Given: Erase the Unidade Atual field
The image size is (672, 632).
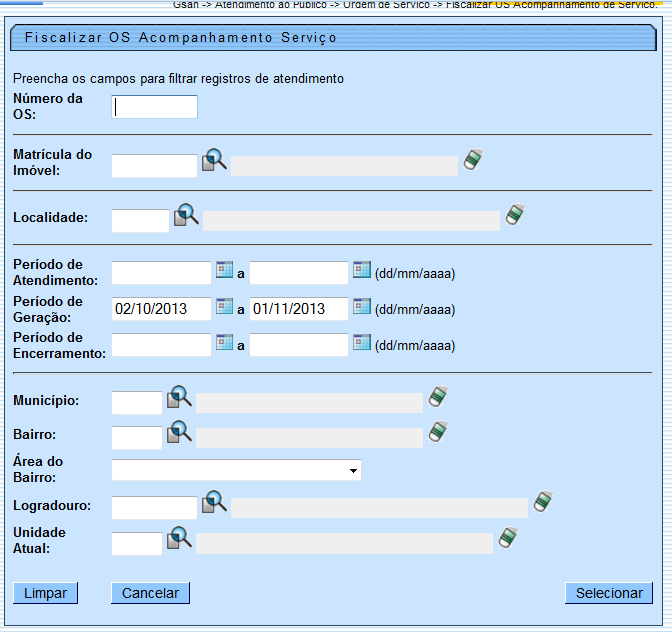Looking at the screenshot, I should tap(509, 538).
